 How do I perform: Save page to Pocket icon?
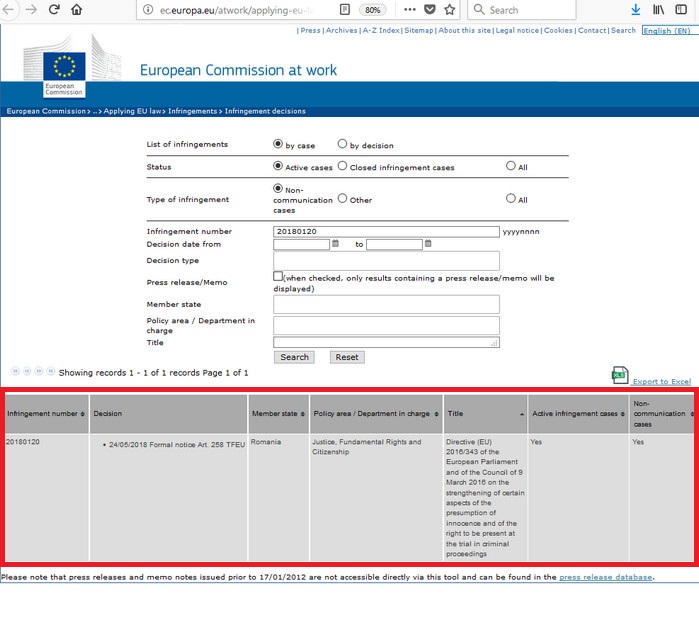pos(430,9)
